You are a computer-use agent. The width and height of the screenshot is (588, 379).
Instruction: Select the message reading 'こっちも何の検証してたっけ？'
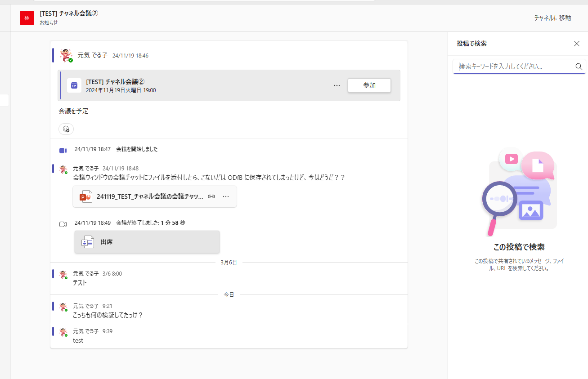point(108,315)
